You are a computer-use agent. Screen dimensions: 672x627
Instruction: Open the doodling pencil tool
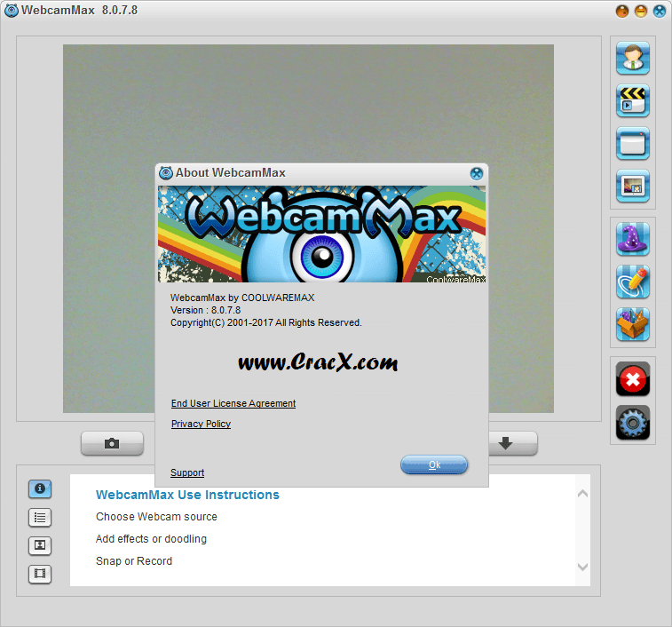point(633,282)
